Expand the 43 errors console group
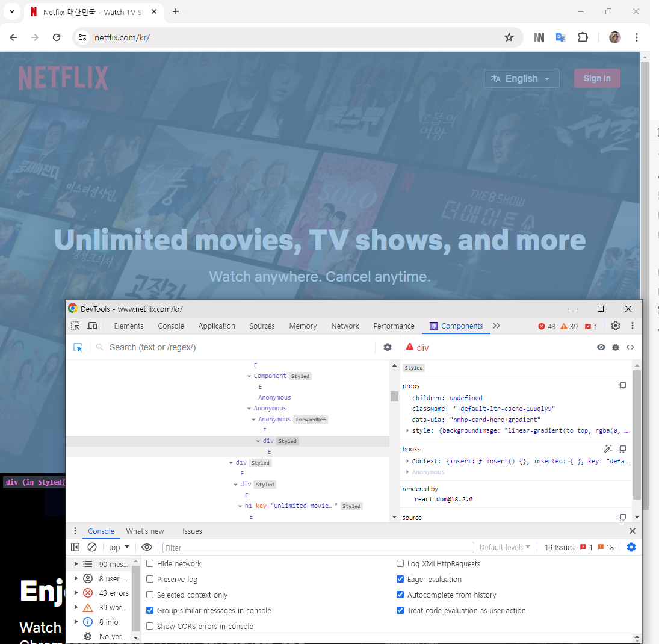 [76, 593]
